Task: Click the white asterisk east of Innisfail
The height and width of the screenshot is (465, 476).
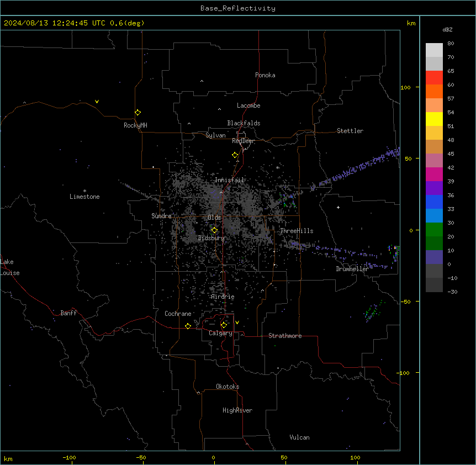Action: (x=277, y=167)
